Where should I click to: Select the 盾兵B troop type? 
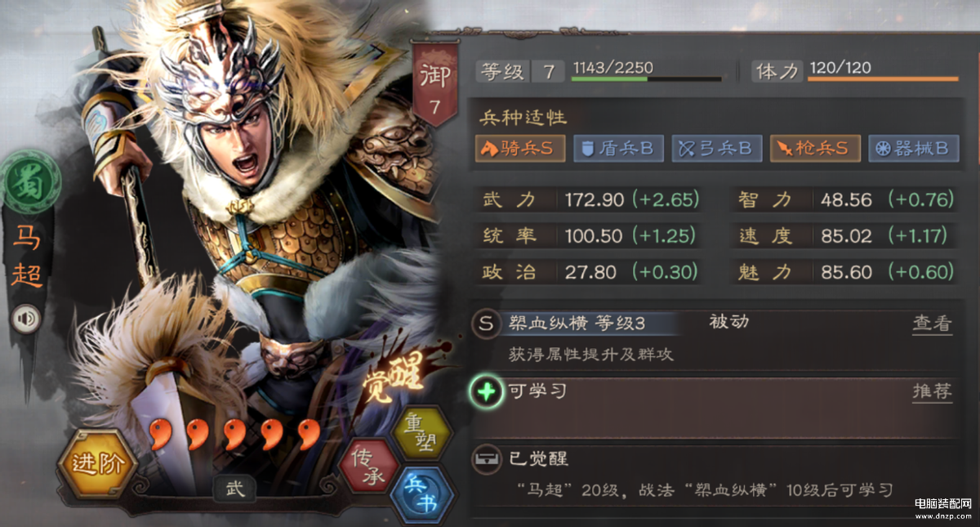tap(618, 148)
